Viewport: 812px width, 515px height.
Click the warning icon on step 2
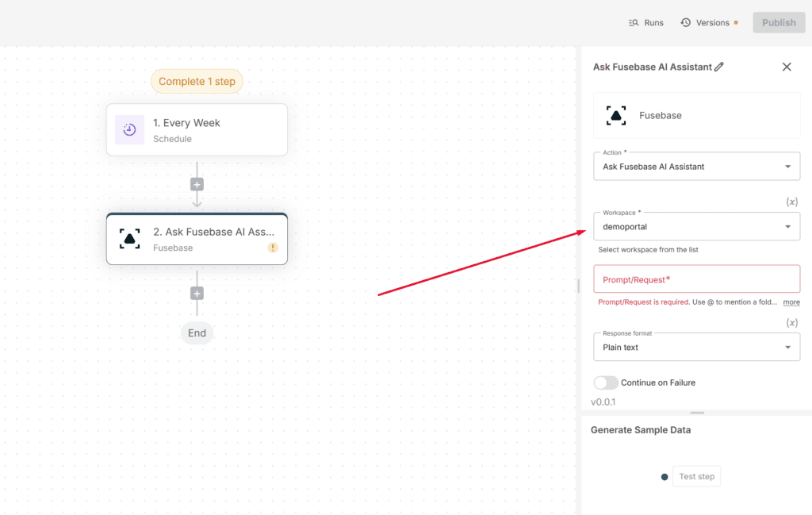(273, 248)
